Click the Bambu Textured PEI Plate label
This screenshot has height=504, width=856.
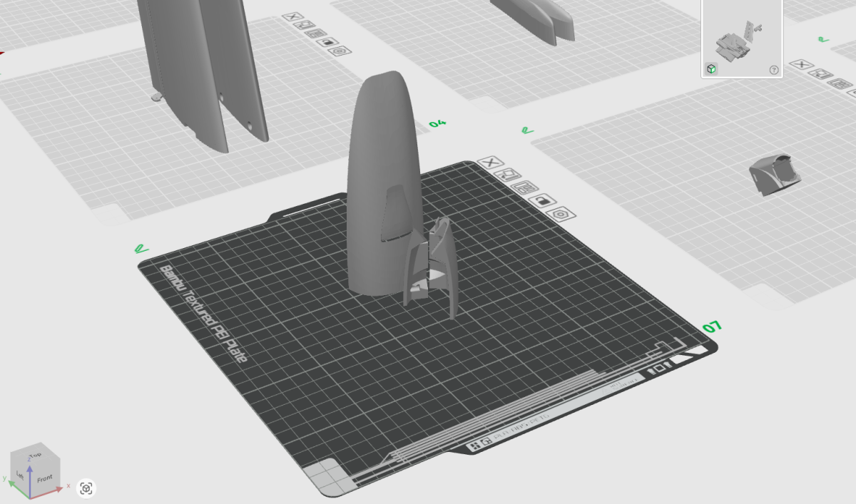coord(203,314)
